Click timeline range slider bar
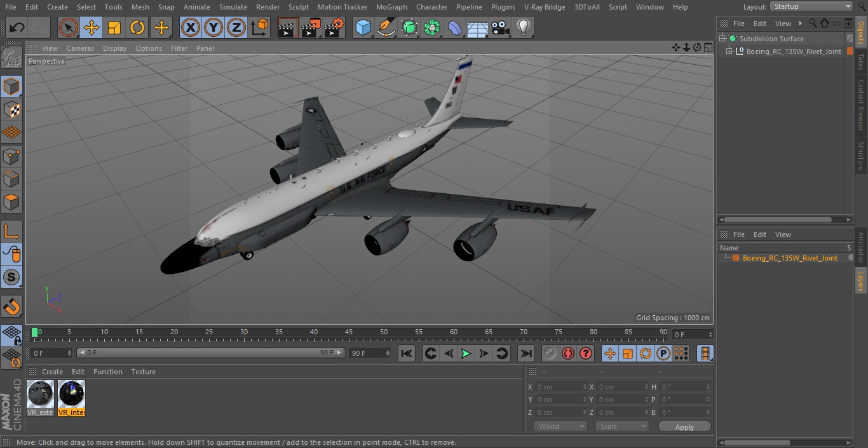This screenshot has height=448, width=868. click(x=210, y=353)
